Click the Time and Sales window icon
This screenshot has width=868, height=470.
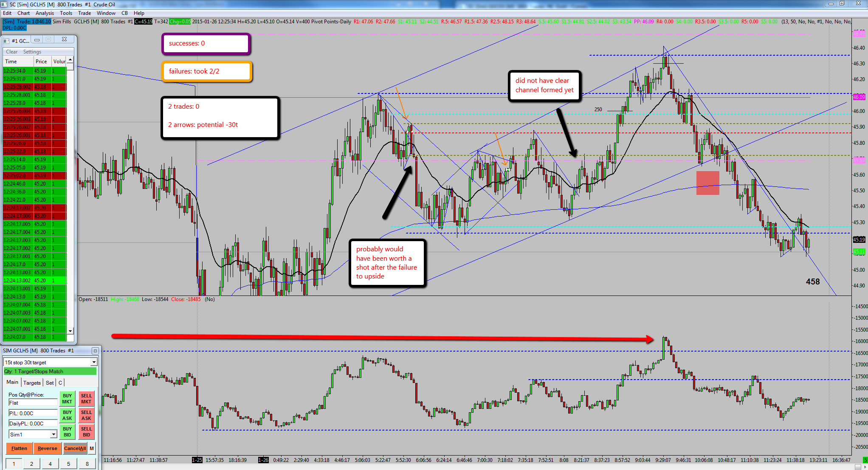6,41
